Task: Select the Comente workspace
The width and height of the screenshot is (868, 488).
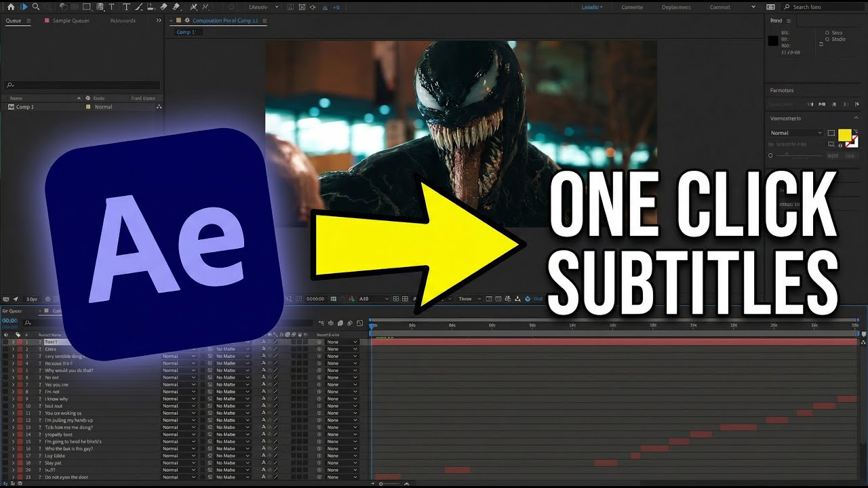Action: pyautogui.click(x=632, y=7)
